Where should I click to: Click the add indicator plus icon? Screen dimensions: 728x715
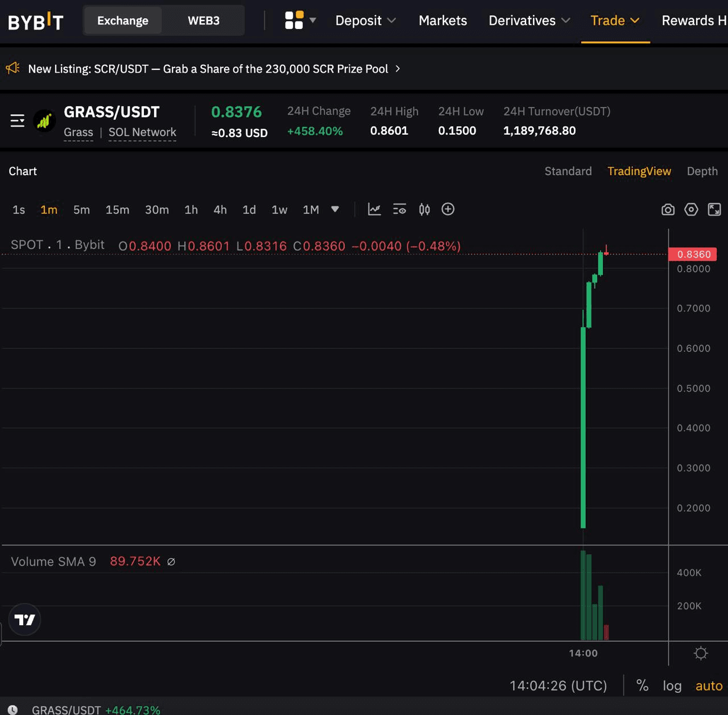click(x=448, y=209)
